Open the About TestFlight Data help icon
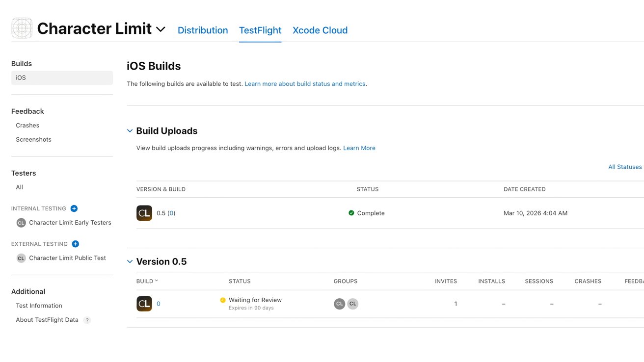This screenshot has width=644, height=362. [87, 320]
